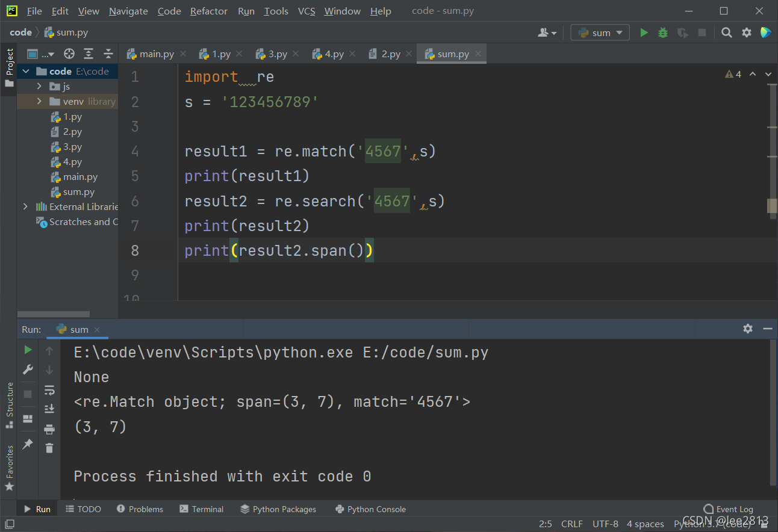Collapse all in Project tool window
This screenshot has height=532, width=778.
(x=108, y=54)
